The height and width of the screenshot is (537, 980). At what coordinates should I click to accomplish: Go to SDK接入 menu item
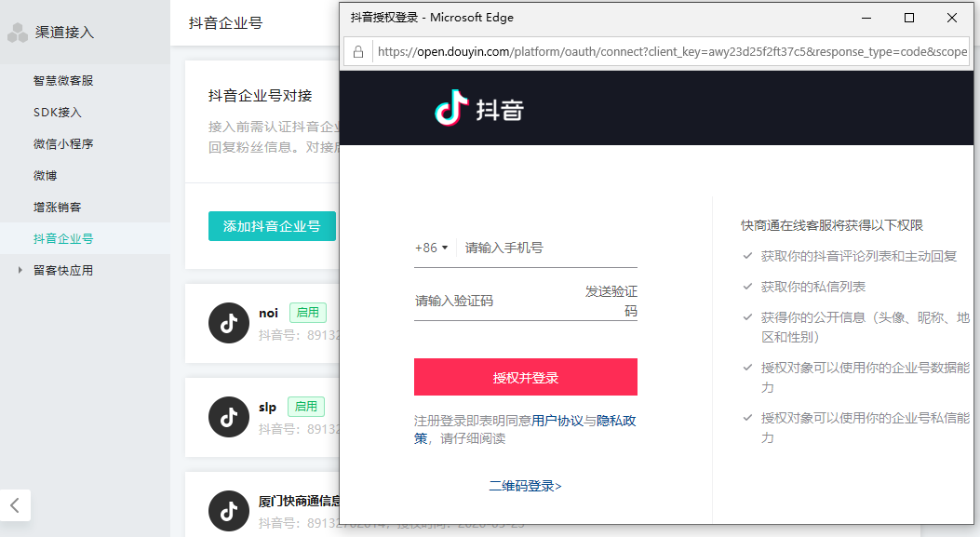coord(58,113)
